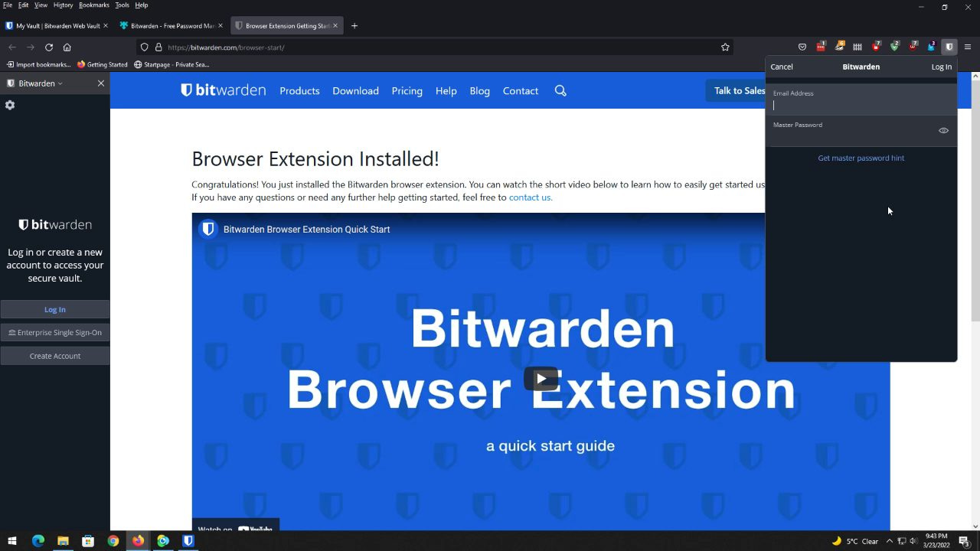Close the Bitwarden sidebar
This screenshot has width=980, height=551.
tap(100, 83)
